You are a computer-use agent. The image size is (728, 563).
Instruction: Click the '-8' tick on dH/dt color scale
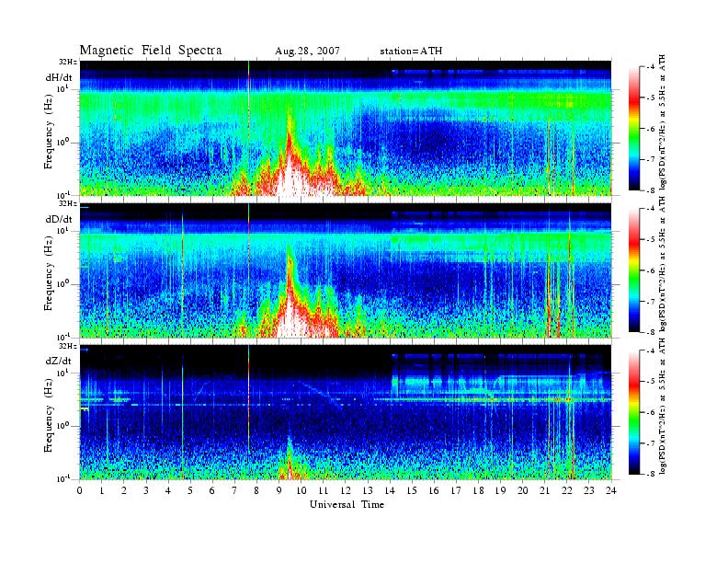tap(651, 190)
